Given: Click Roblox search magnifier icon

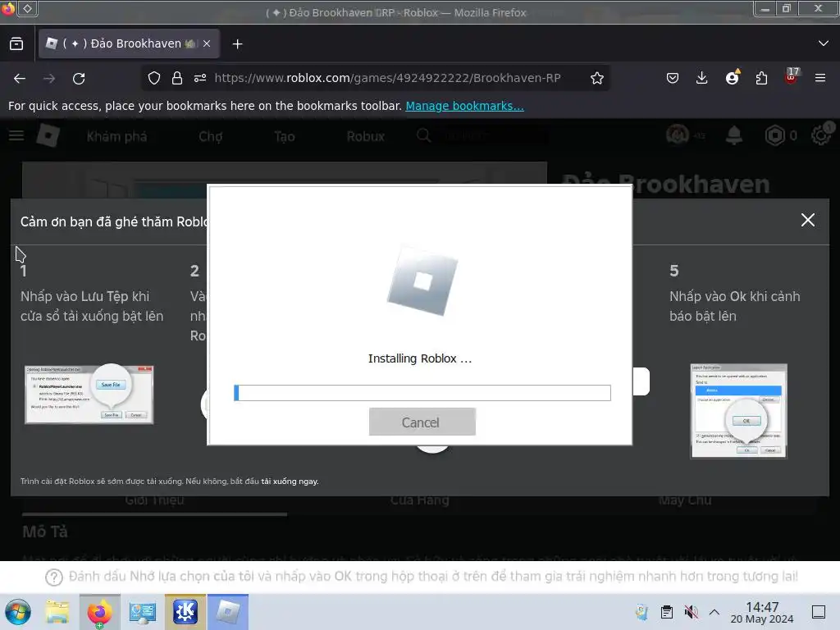Looking at the screenshot, I should [x=424, y=135].
